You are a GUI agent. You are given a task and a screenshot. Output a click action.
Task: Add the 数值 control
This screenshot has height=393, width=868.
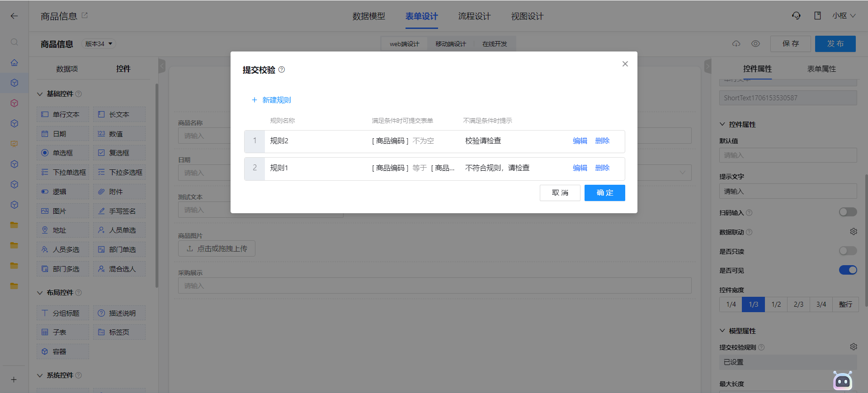coord(119,134)
